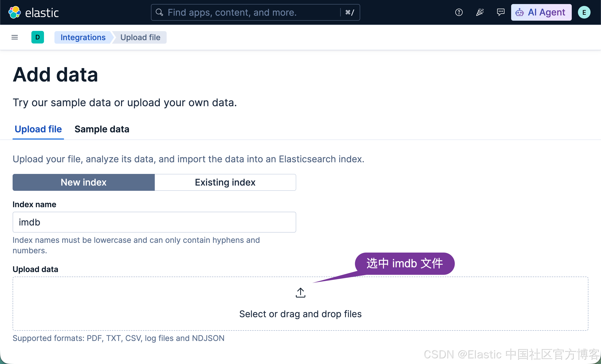Select the New index option

84,182
